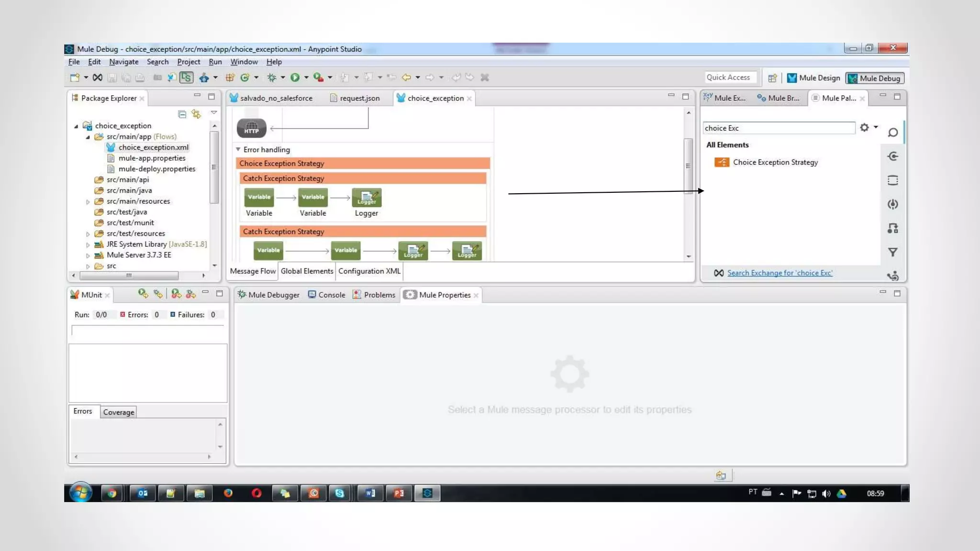Click the Choice Exception Strategy palette icon
This screenshot has width=980, height=551.
[722, 162]
